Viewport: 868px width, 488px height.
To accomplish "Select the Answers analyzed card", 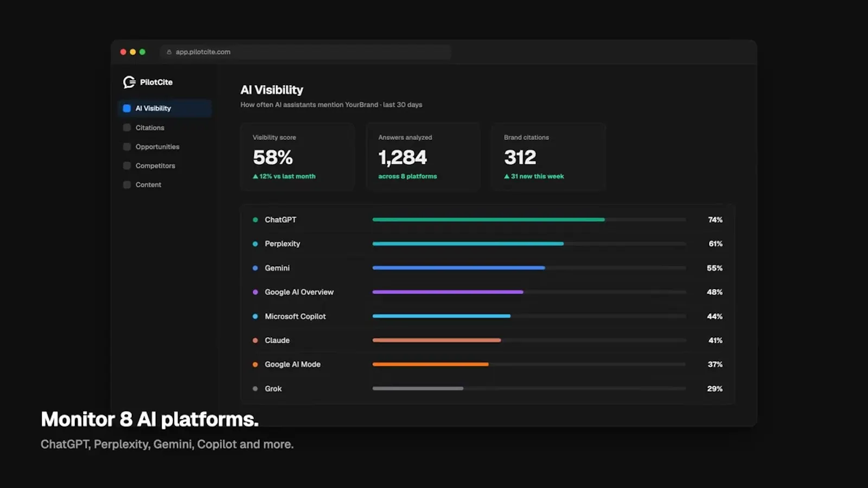I will tap(423, 157).
